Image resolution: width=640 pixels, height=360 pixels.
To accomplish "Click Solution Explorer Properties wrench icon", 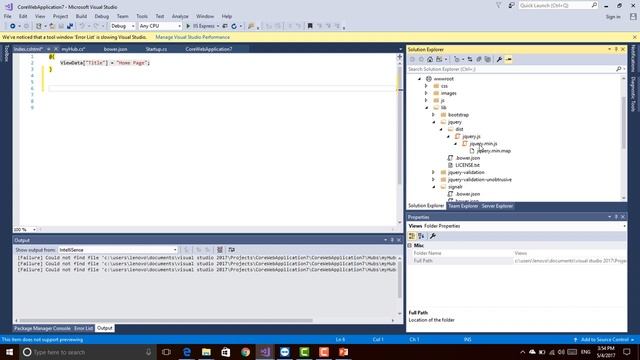I will click(499, 60).
